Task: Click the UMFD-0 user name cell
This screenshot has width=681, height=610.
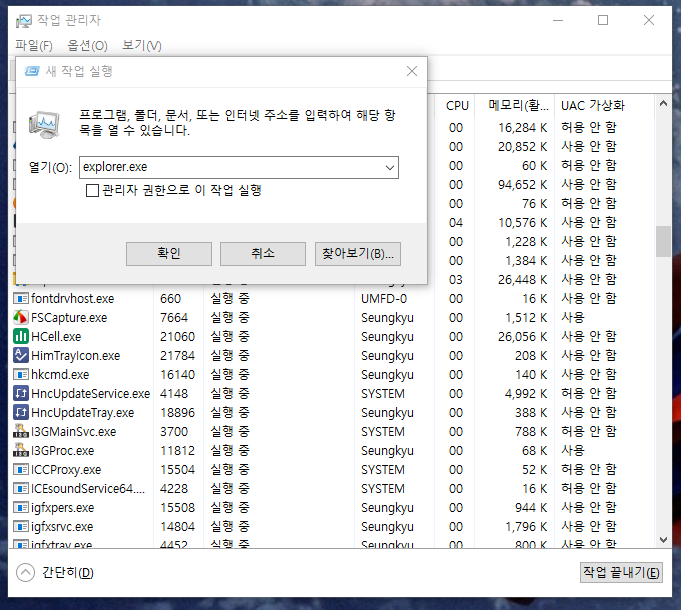Action: 384,299
